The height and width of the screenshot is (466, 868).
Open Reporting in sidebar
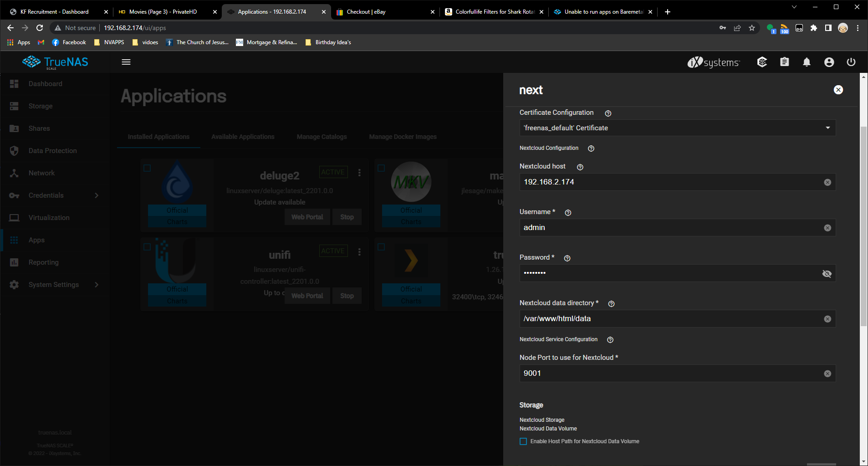55,262
